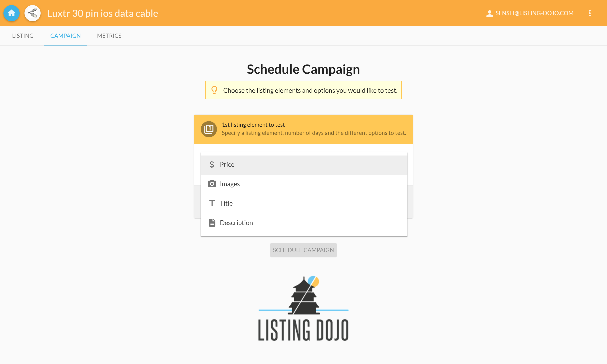Select the dollar sign Price icon

click(x=212, y=164)
